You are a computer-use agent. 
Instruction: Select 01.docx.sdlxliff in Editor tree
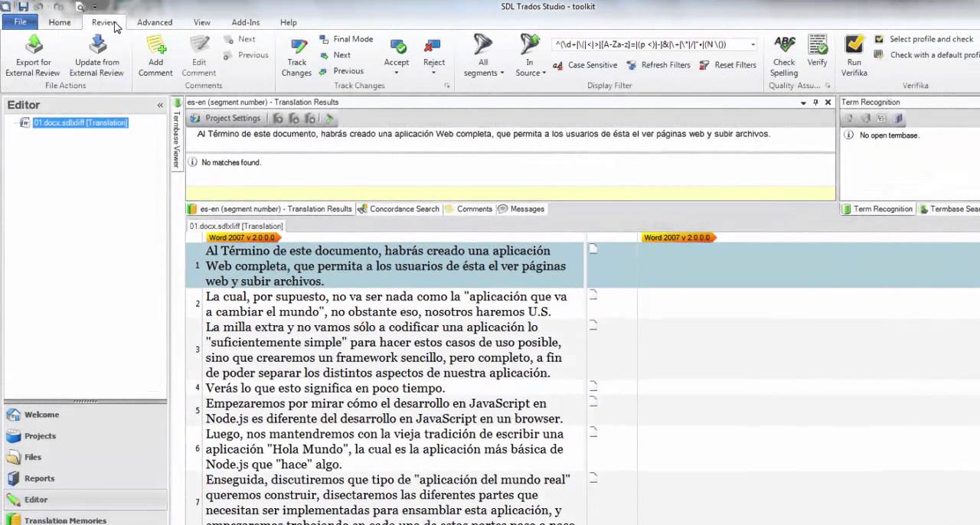[x=80, y=122]
